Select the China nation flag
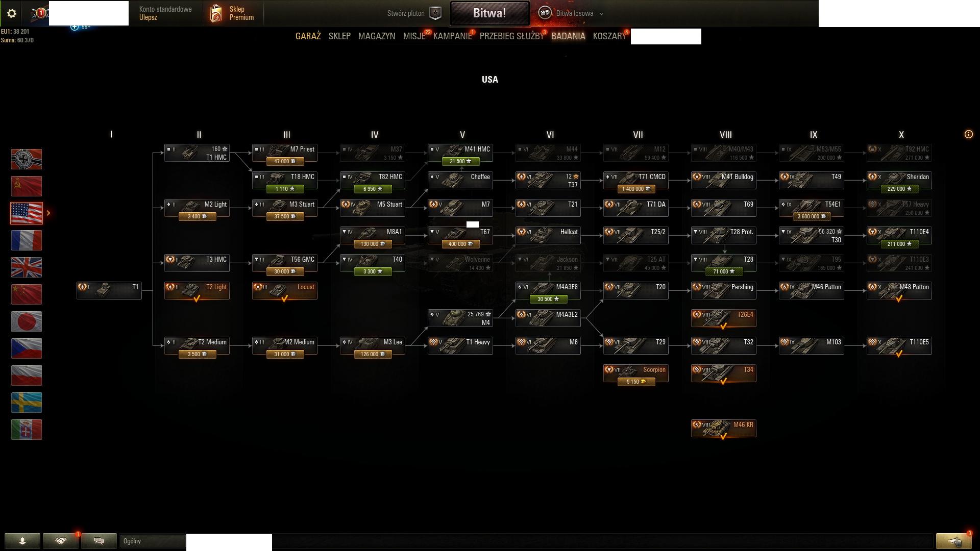980x551 pixels. tap(27, 294)
